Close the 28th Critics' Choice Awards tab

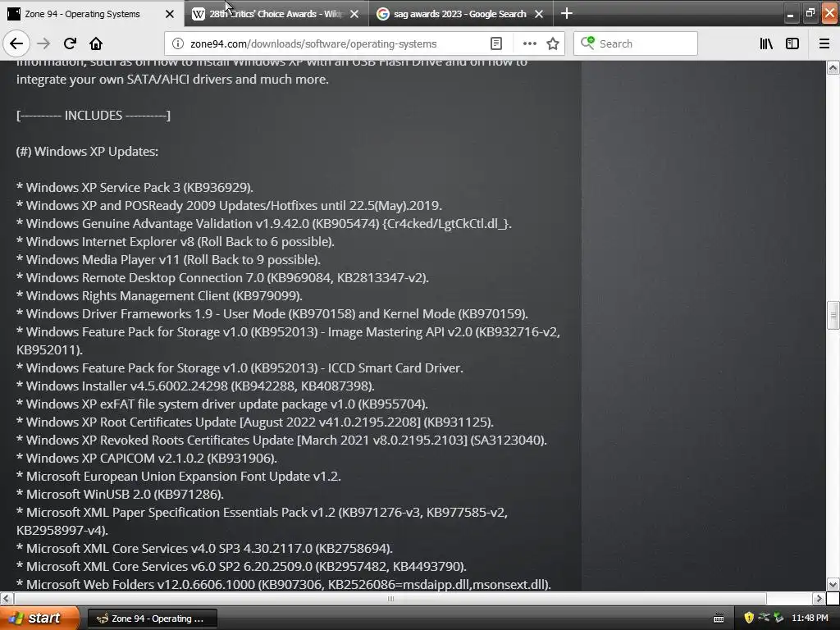[x=354, y=14]
